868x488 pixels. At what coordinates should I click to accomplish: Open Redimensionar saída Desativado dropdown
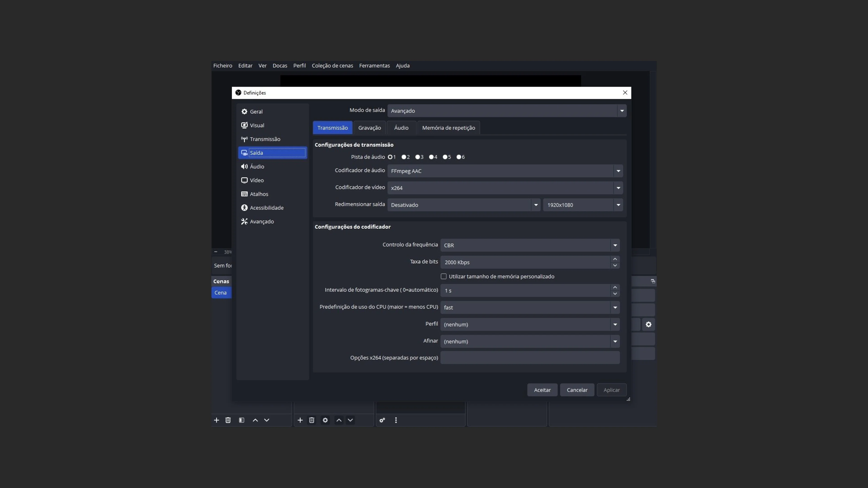pos(464,205)
